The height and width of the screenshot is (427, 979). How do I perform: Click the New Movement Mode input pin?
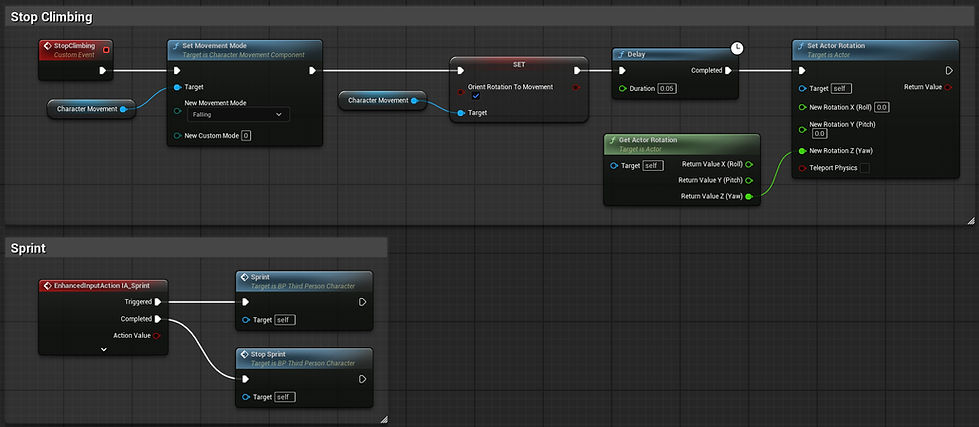point(177,112)
